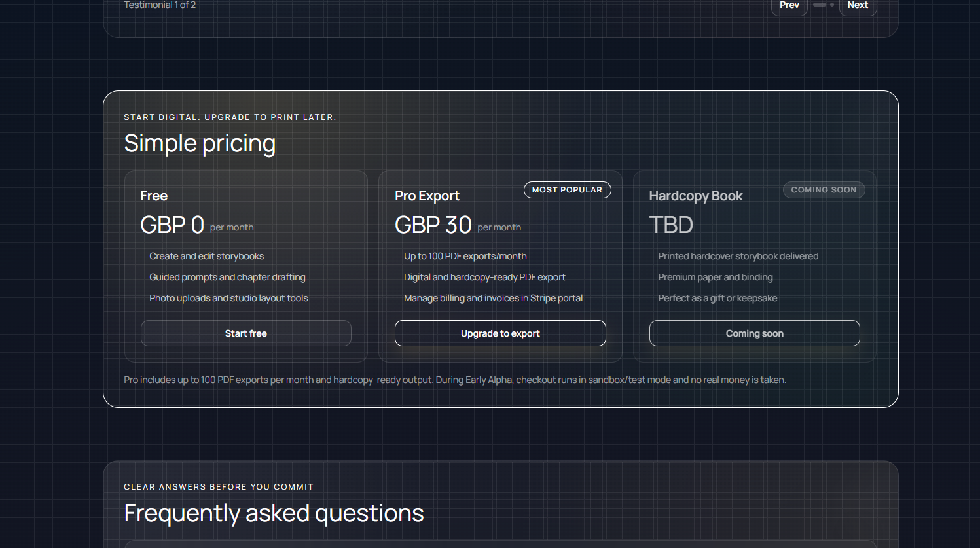The image size is (980, 548).
Task: Click the Prev testimonial button
Action: [x=789, y=5]
